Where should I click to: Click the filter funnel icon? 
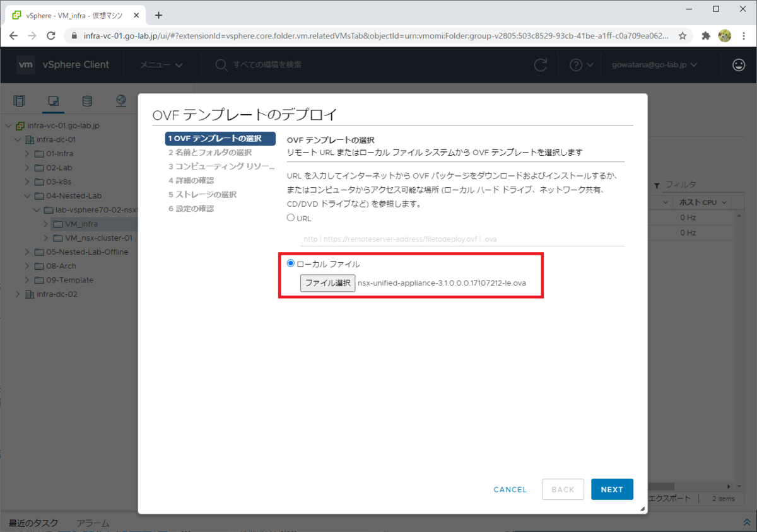pos(657,185)
